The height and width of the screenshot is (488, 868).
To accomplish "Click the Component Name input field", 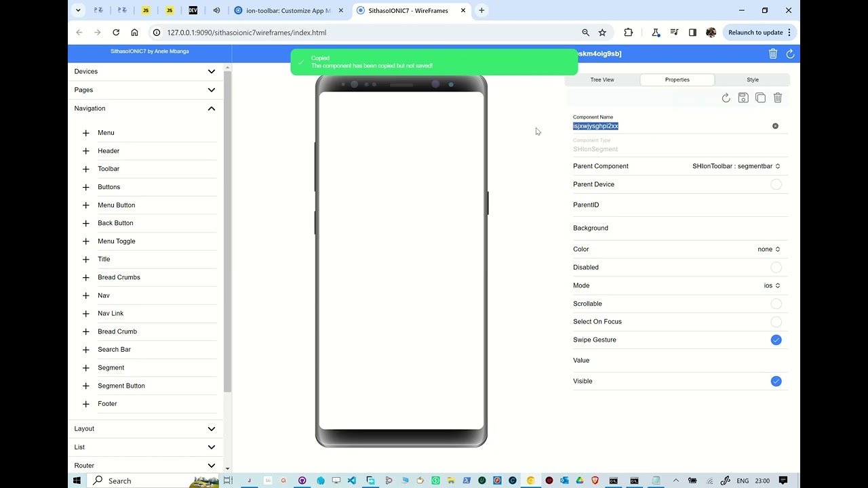I will point(671,126).
